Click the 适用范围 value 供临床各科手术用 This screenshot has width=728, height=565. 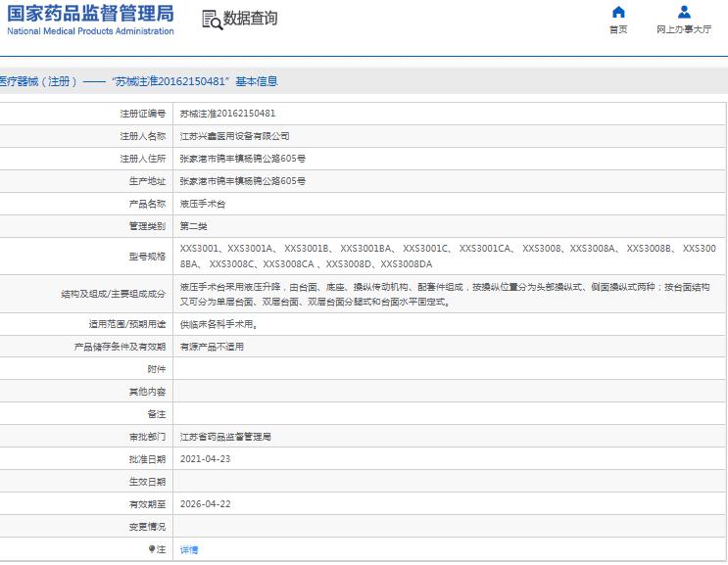218,323
